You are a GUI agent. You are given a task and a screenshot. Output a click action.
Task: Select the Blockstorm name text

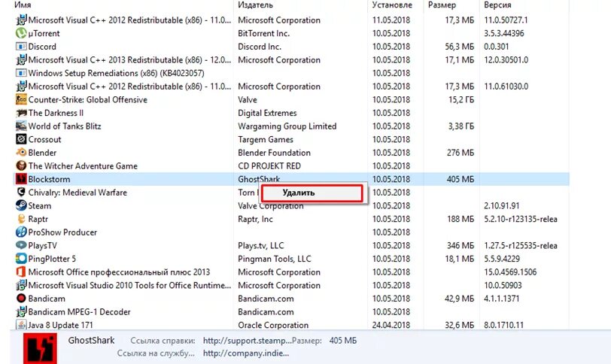(x=49, y=180)
